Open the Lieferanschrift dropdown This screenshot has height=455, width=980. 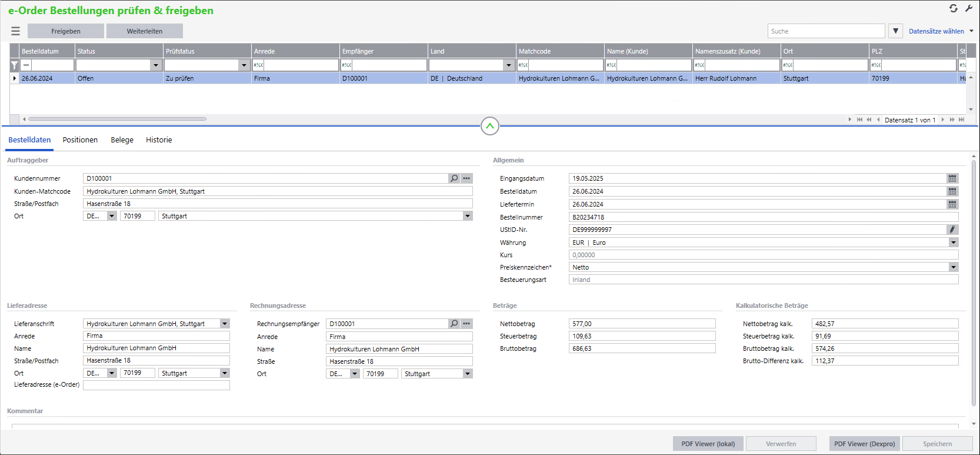224,324
